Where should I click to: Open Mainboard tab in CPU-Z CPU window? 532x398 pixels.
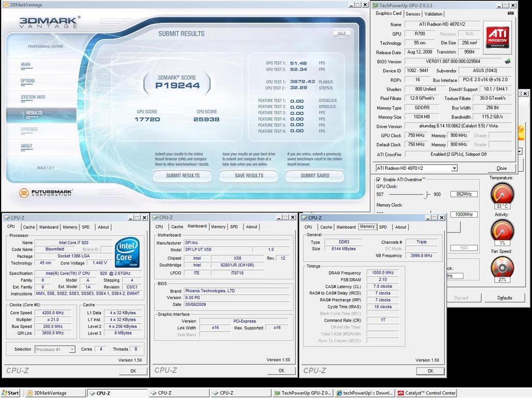pos(48,227)
